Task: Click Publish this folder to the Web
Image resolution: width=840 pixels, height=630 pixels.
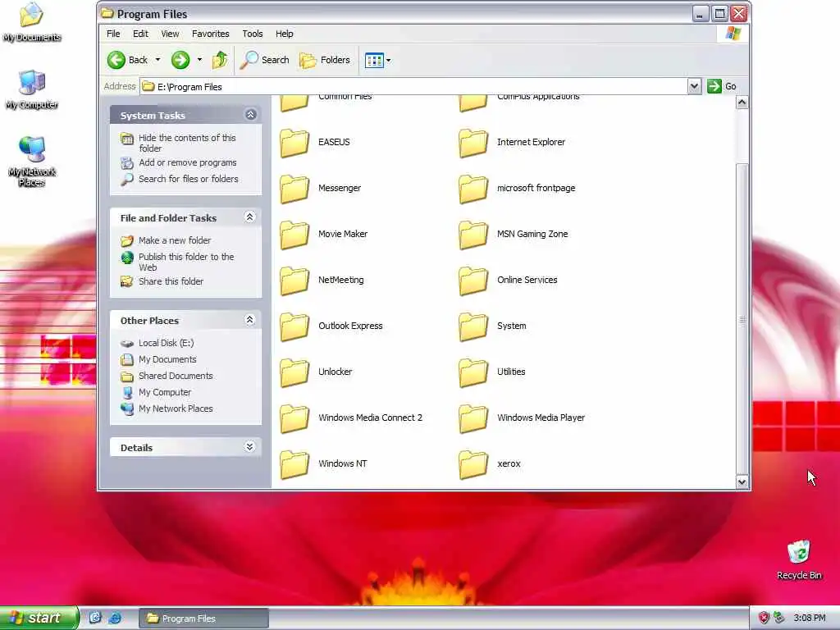Action: (186, 262)
